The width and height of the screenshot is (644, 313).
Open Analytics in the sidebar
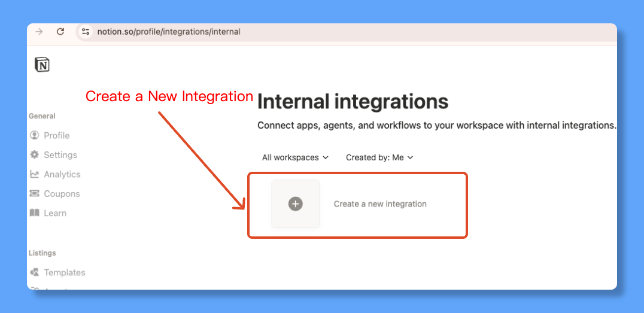[62, 174]
